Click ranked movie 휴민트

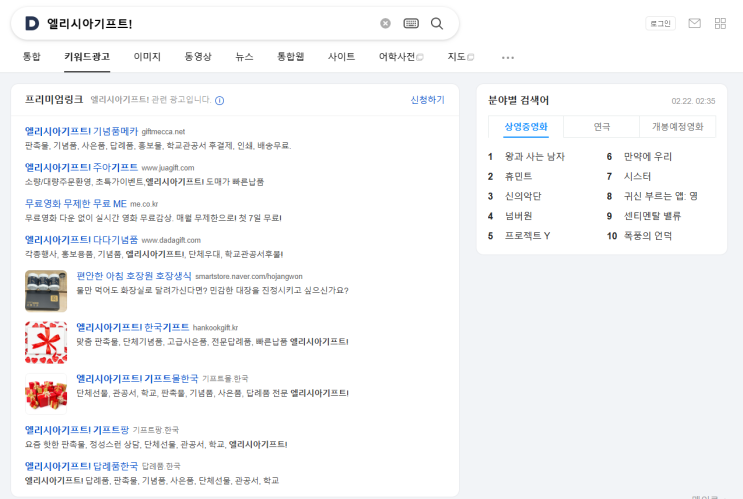coord(518,177)
